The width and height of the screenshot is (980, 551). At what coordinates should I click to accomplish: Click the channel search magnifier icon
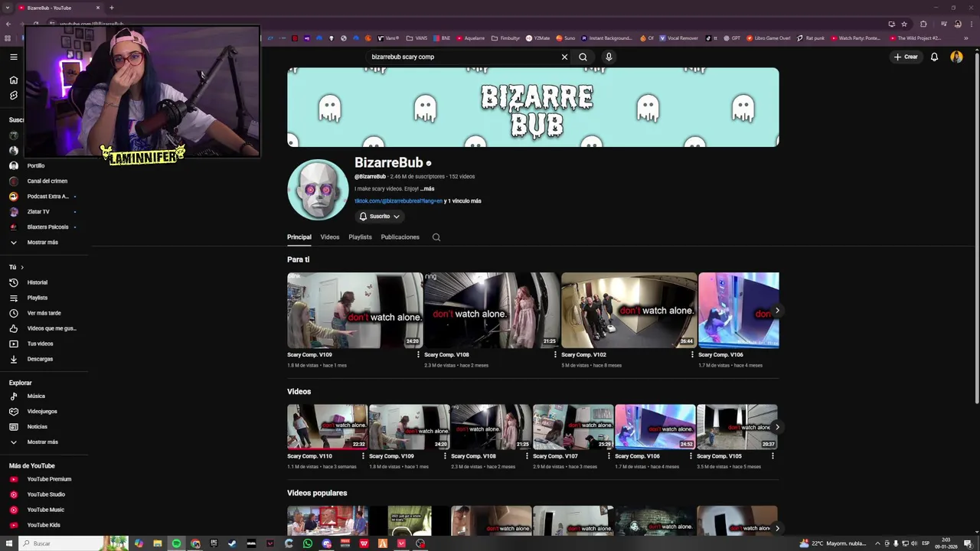(436, 237)
